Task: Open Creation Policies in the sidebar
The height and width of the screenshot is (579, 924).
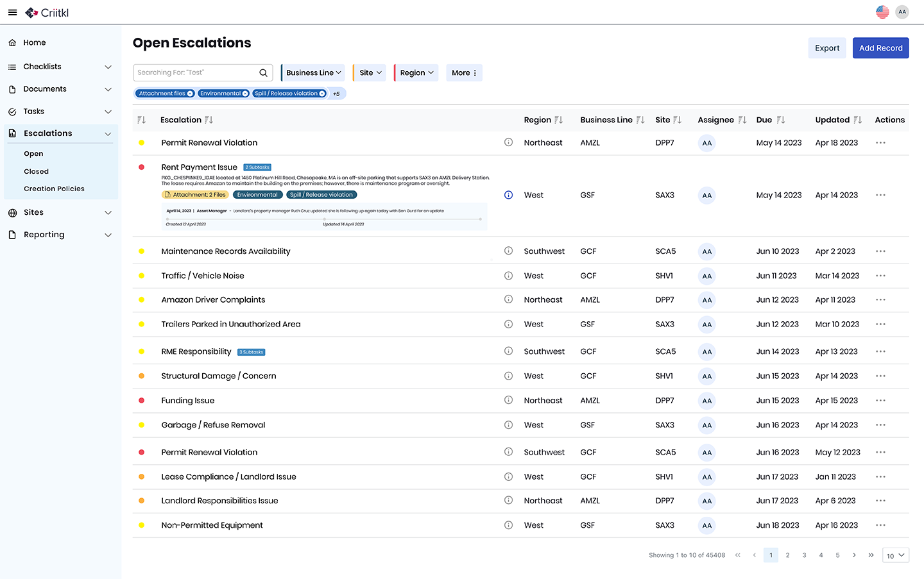Action: (54, 189)
